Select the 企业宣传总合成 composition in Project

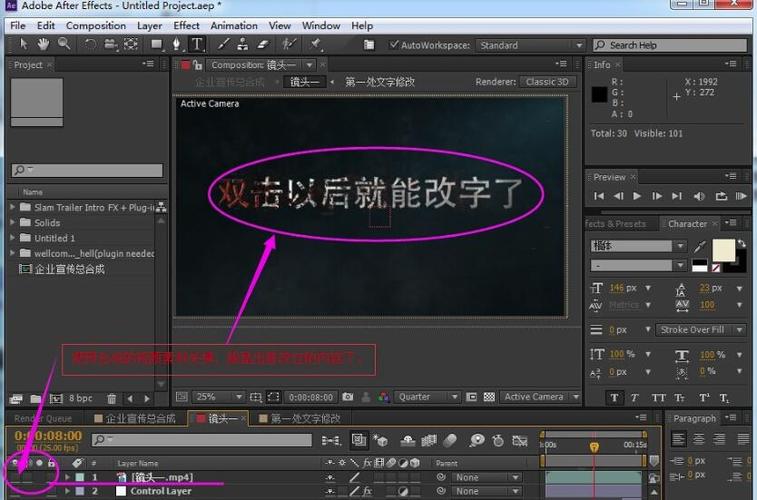(x=69, y=269)
